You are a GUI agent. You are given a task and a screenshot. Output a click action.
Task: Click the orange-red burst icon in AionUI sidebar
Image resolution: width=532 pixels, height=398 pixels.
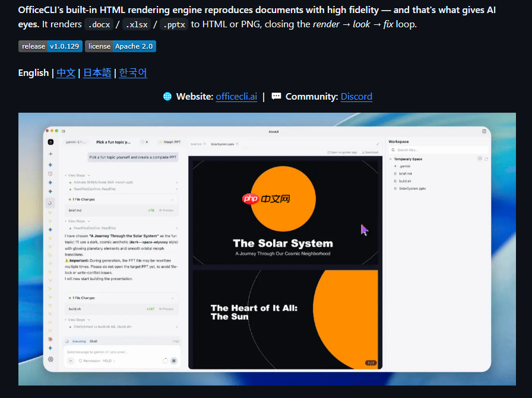point(50,339)
